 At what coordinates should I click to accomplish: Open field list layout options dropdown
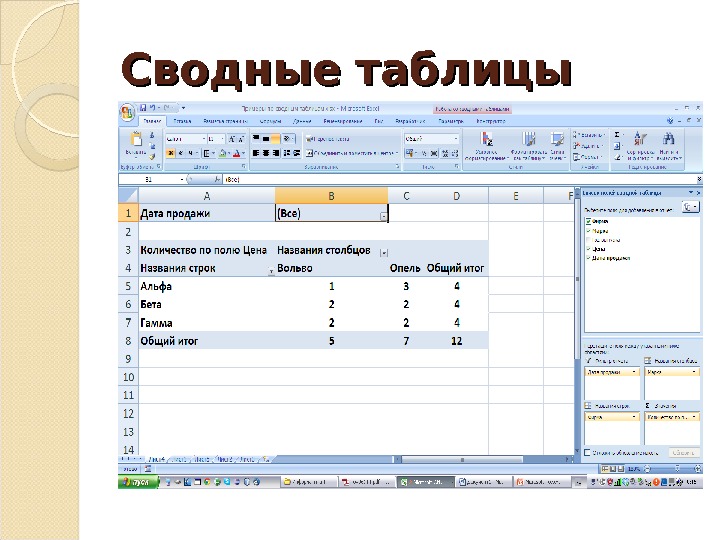tap(691, 207)
